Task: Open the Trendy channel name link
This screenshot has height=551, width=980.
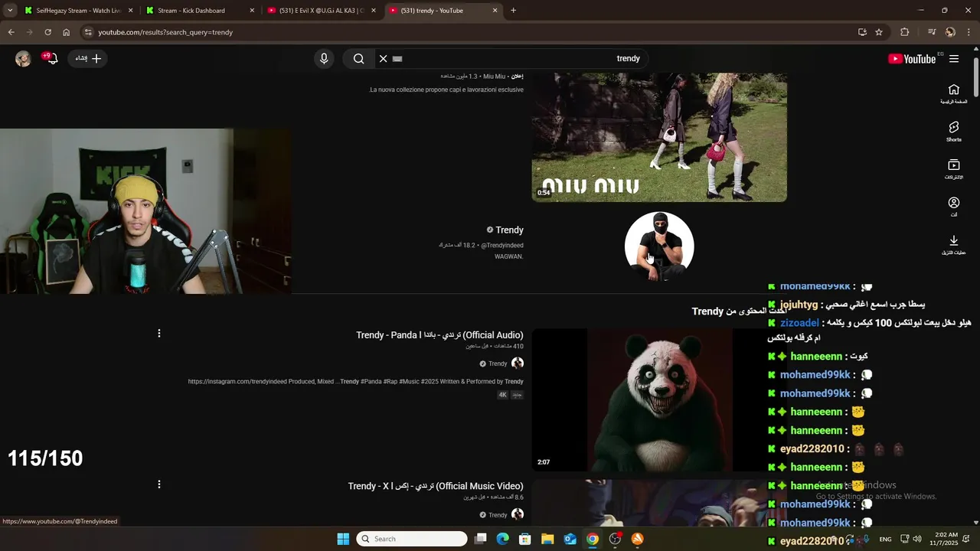Action: [x=509, y=230]
